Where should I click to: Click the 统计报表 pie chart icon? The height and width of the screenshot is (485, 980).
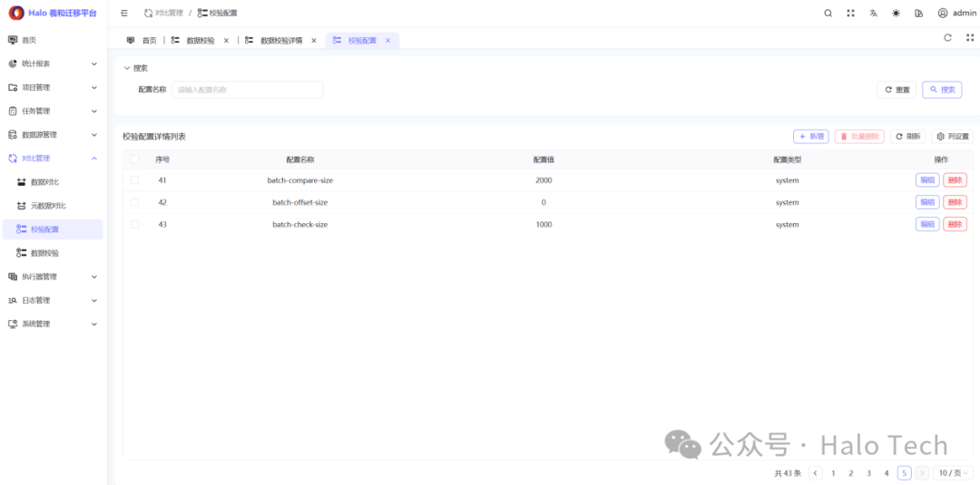click(13, 63)
